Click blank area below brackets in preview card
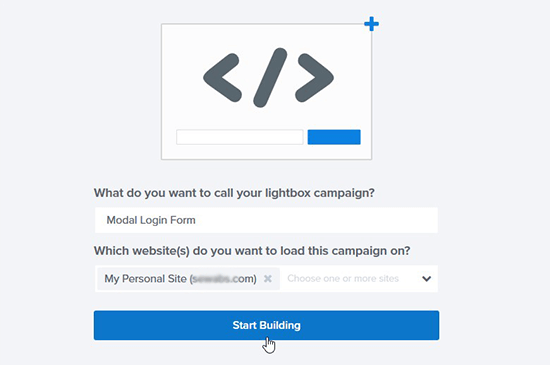550x365 pixels. click(x=266, y=118)
